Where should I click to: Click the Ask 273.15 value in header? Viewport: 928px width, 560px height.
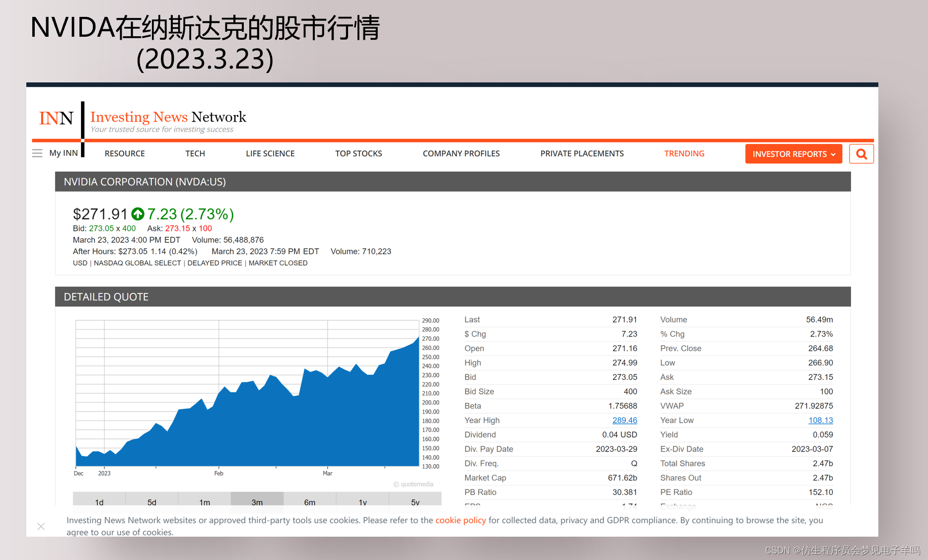177,228
